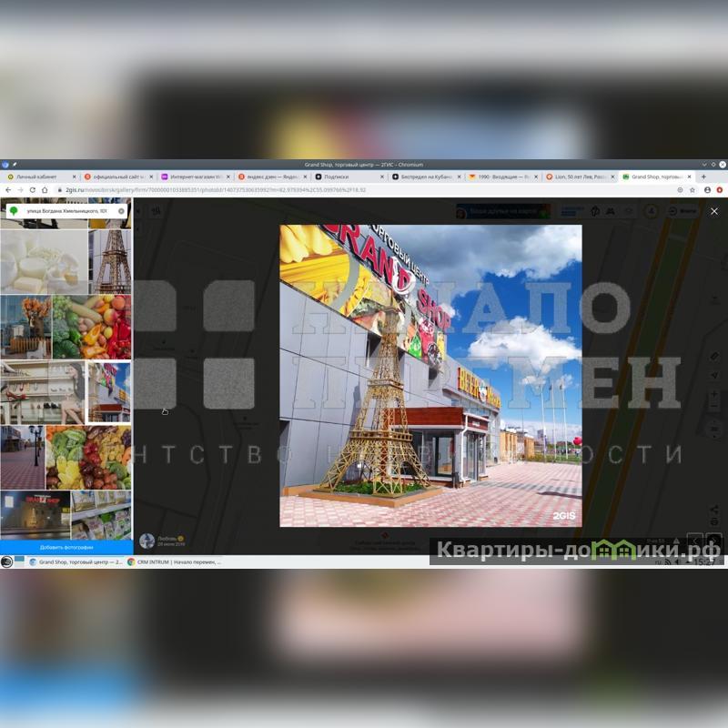Bookmark this page with the star icon
Screen dimensions: 728x728
(693, 189)
